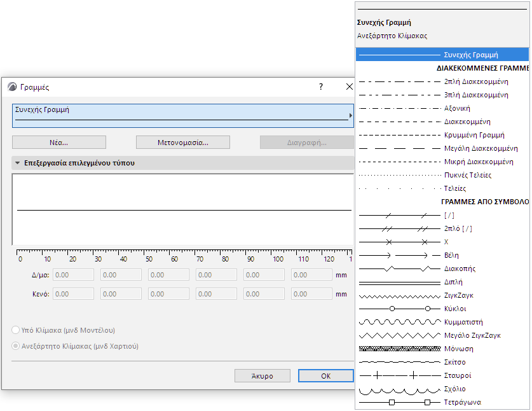The height and width of the screenshot is (411, 532).
Task: Choose the Μόνωση insulation line type
Action: click(x=442, y=349)
